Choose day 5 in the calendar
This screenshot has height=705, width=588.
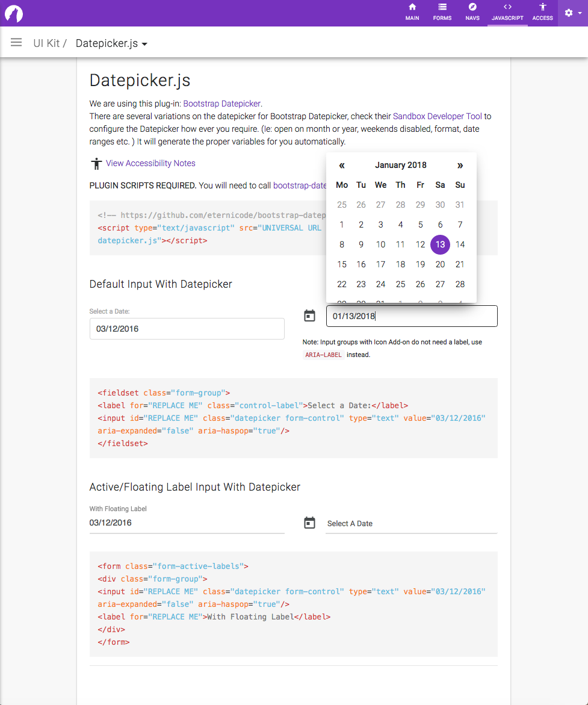420,225
